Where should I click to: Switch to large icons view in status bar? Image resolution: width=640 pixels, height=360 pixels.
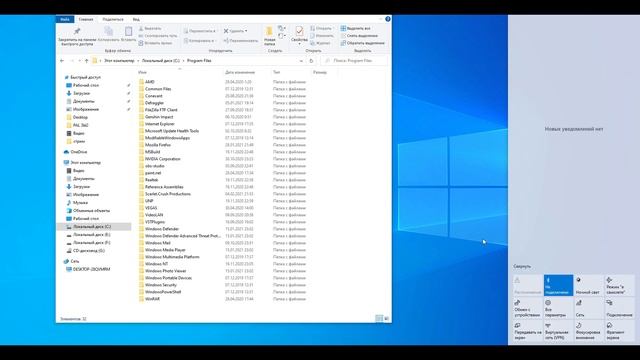(387, 318)
